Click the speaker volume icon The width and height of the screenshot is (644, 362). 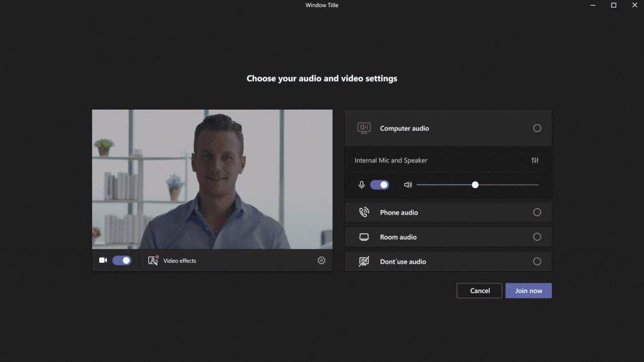pyautogui.click(x=407, y=185)
